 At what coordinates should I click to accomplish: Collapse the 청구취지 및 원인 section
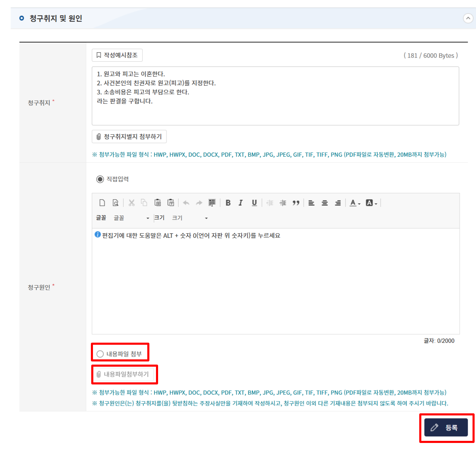(x=469, y=18)
